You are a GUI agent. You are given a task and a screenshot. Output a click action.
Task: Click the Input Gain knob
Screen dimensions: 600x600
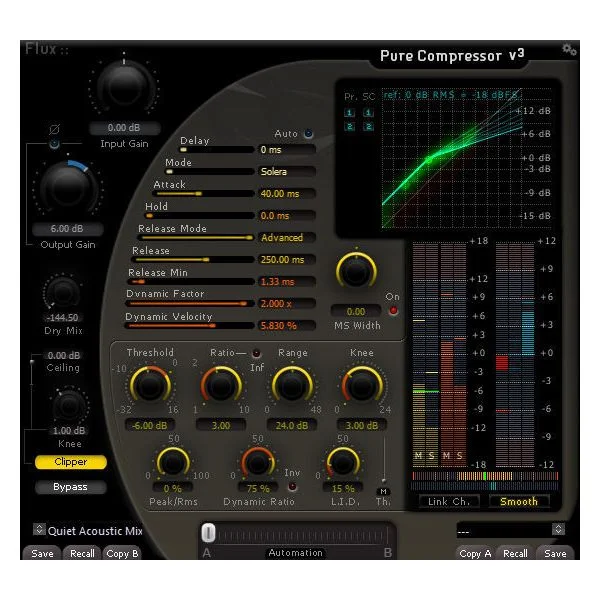pyautogui.click(x=124, y=86)
